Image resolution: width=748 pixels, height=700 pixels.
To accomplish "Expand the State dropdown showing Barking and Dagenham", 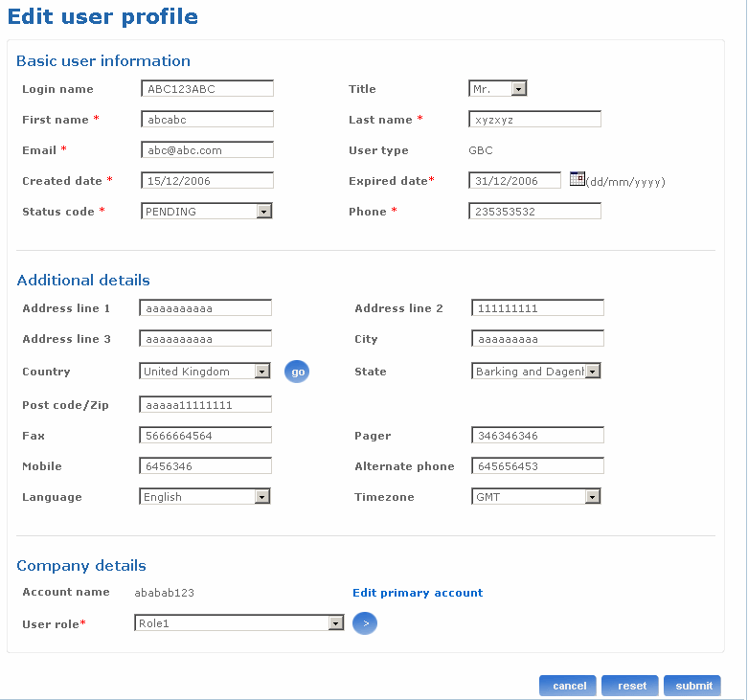I will click(535, 372).
